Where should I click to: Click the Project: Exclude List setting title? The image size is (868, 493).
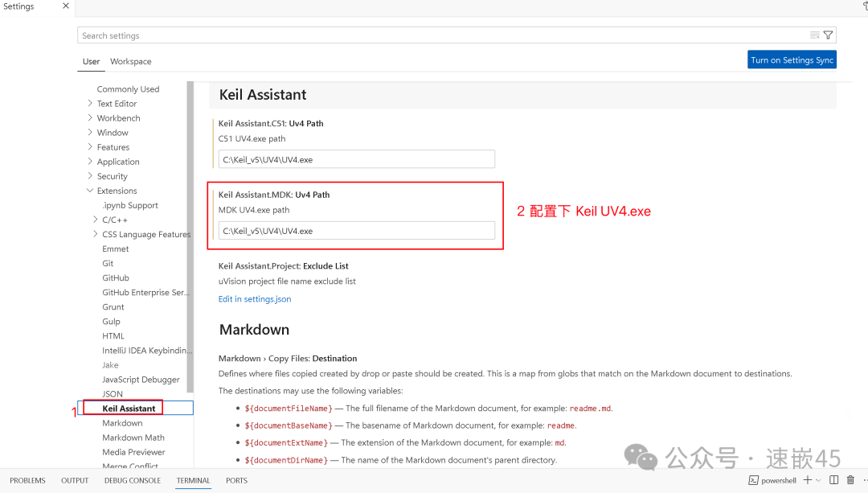coord(284,266)
